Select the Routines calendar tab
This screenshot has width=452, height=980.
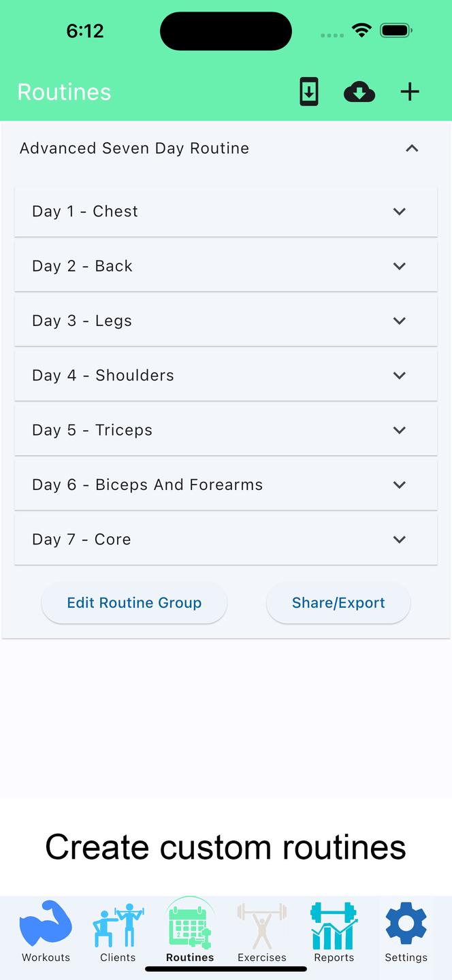point(190,930)
